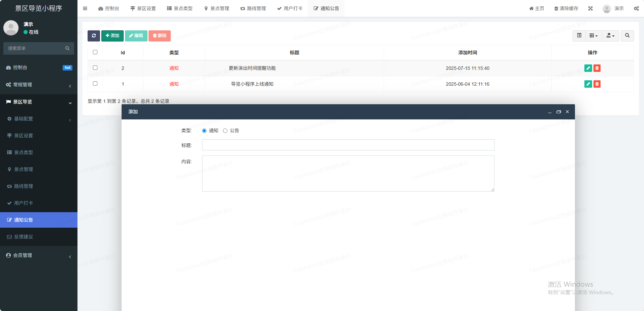This screenshot has height=311, width=644.
Task: Click the fullscreen icon in top bar
Action: coord(590,8)
